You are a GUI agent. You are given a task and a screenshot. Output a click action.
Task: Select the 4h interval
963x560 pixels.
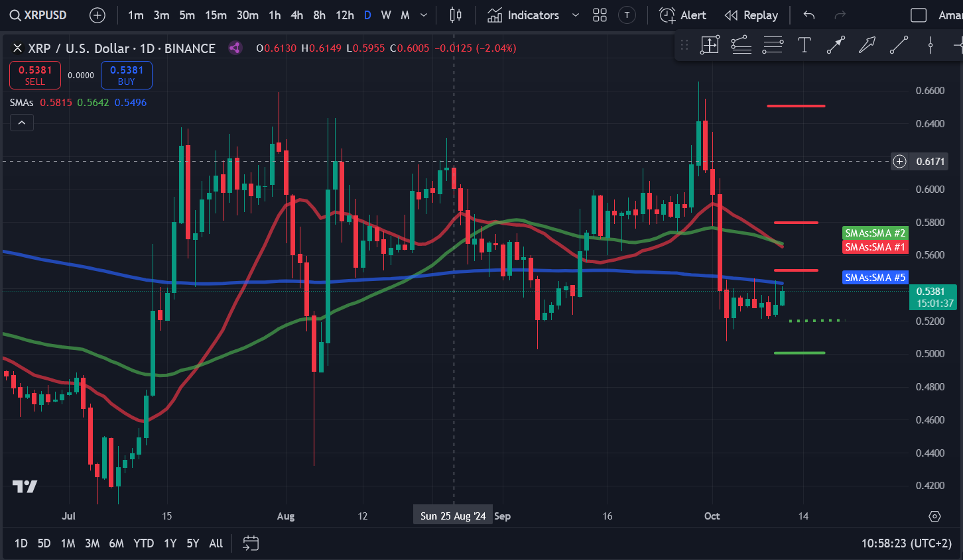[296, 15]
